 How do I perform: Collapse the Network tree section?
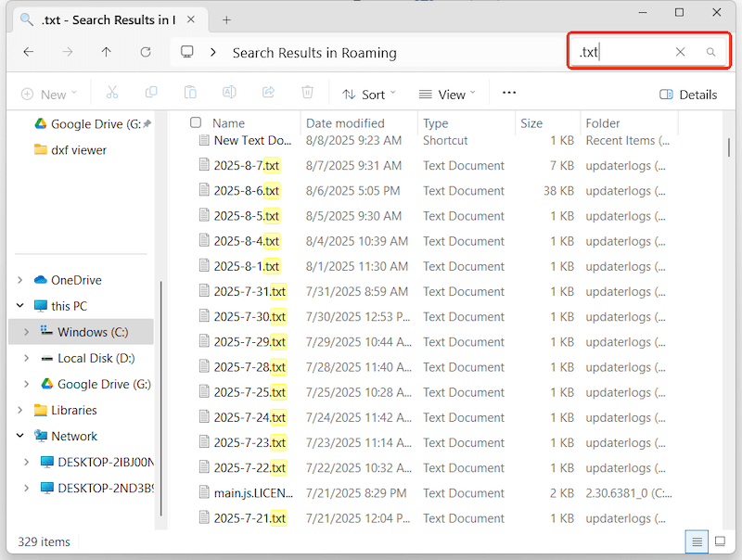coord(20,436)
